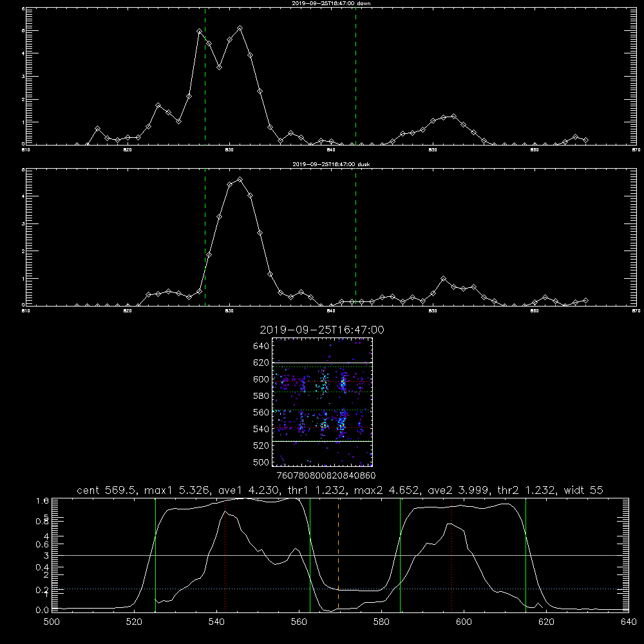Click the center pixel-map image thumbnail

tap(323, 402)
